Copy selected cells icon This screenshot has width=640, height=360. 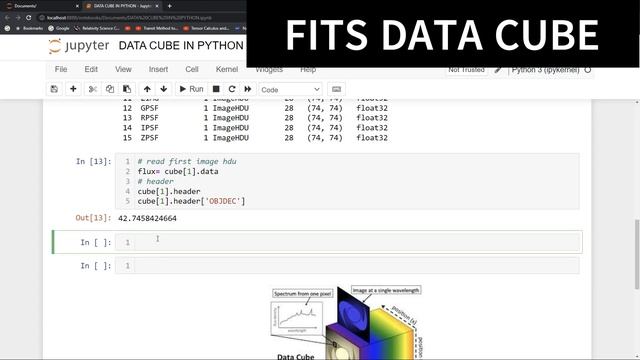click(110, 89)
